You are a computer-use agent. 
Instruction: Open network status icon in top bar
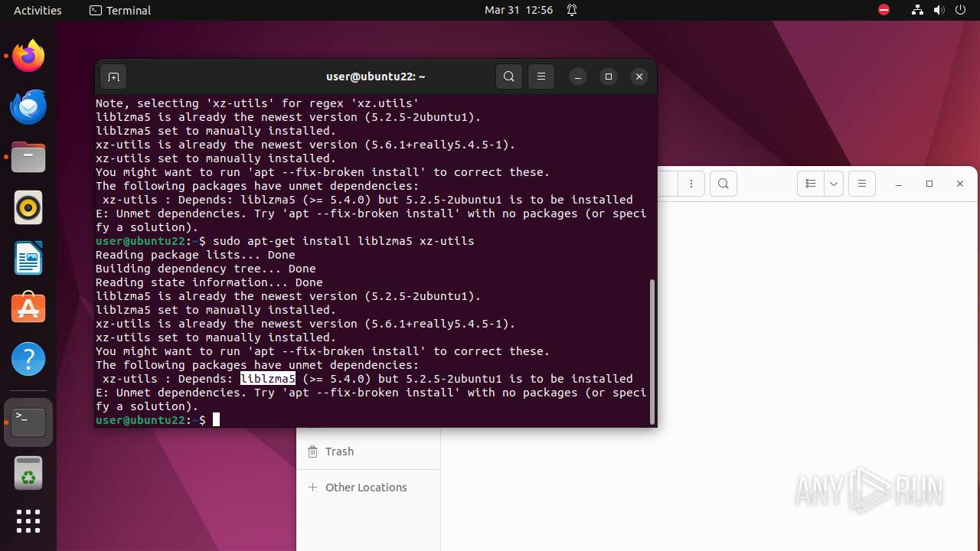tap(917, 10)
